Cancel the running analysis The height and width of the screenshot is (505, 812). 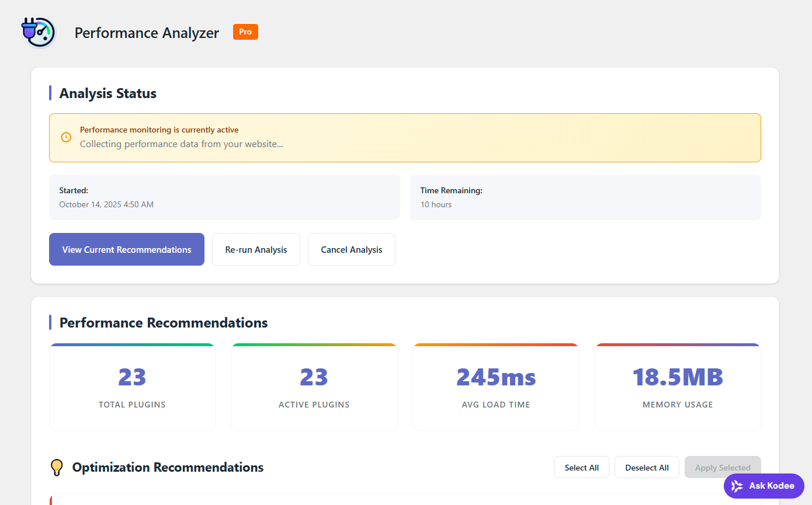(351, 249)
